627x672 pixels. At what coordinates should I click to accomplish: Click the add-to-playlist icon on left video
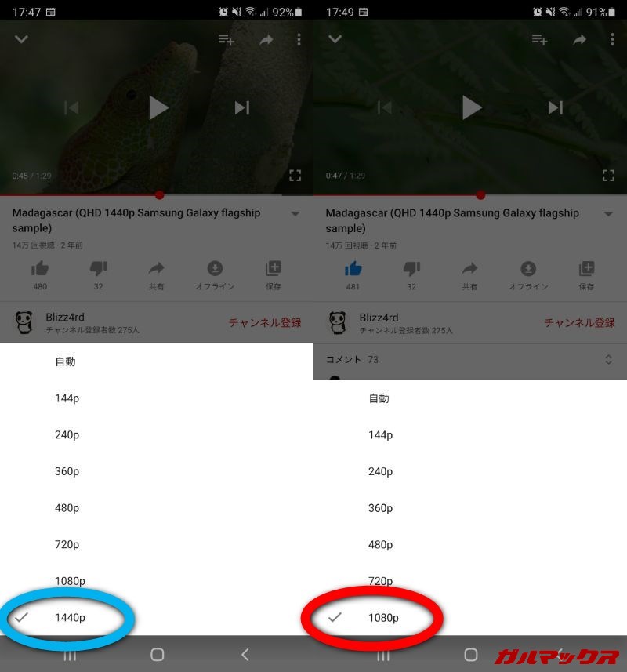point(227,40)
